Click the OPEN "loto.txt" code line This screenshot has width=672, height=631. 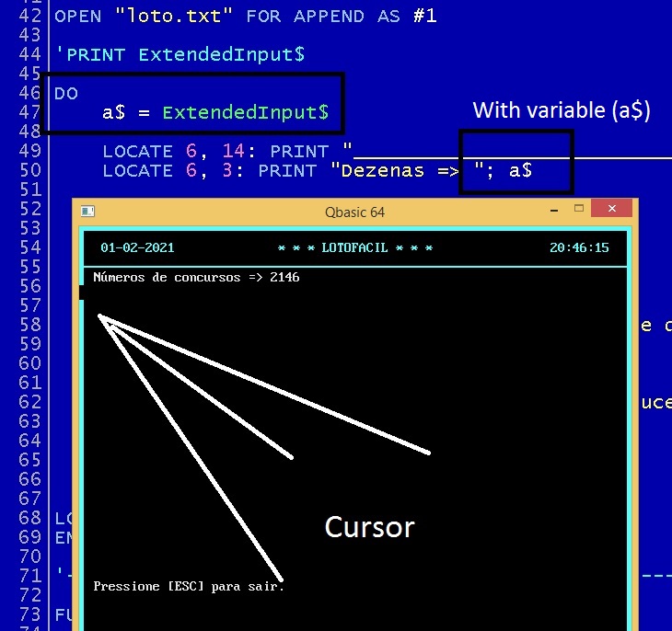pyautogui.click(x=245, y=17)
